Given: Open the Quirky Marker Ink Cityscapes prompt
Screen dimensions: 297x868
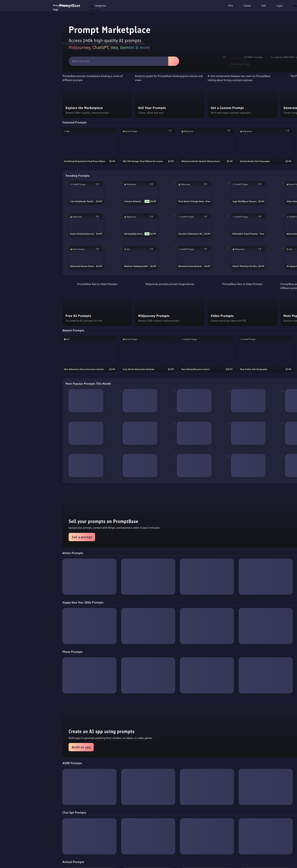Looking at the screenshot, I should pos(265,146).
